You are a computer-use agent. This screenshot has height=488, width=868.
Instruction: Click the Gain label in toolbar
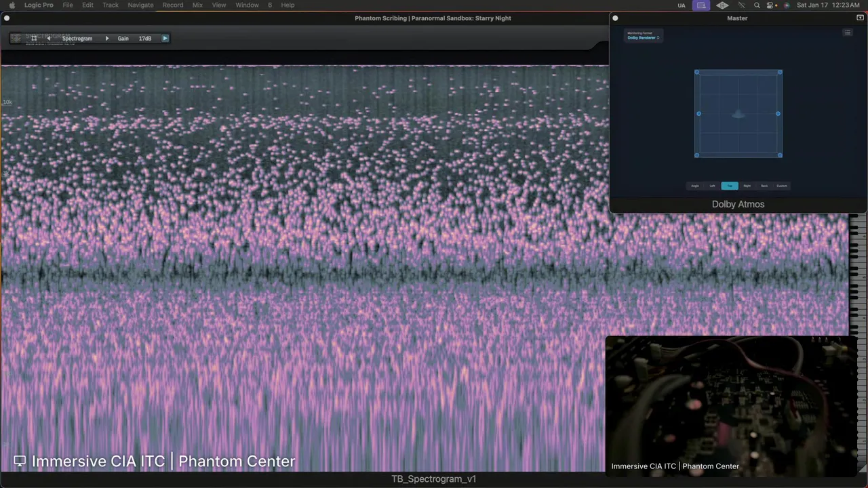(x=123, y=39)
